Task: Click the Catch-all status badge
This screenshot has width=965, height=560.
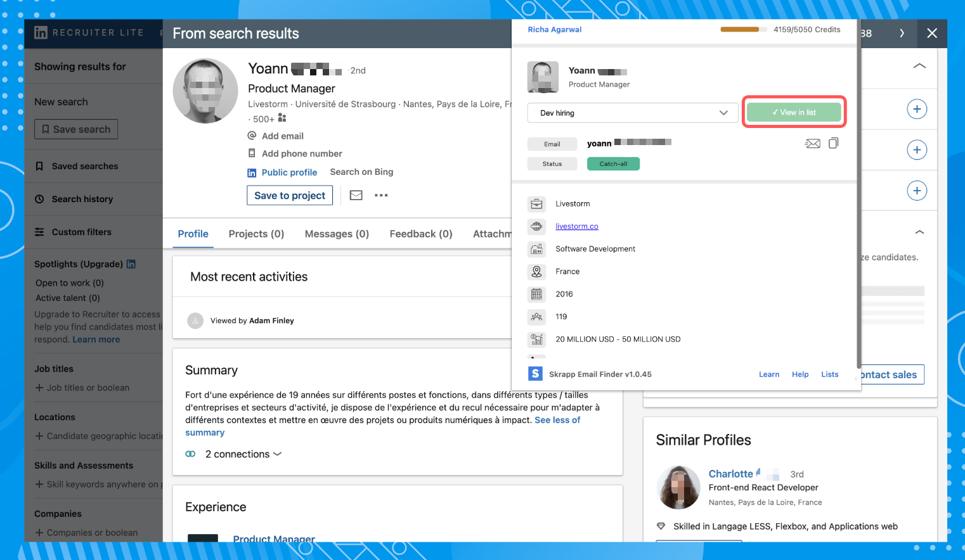Action: tap(613, 163)
